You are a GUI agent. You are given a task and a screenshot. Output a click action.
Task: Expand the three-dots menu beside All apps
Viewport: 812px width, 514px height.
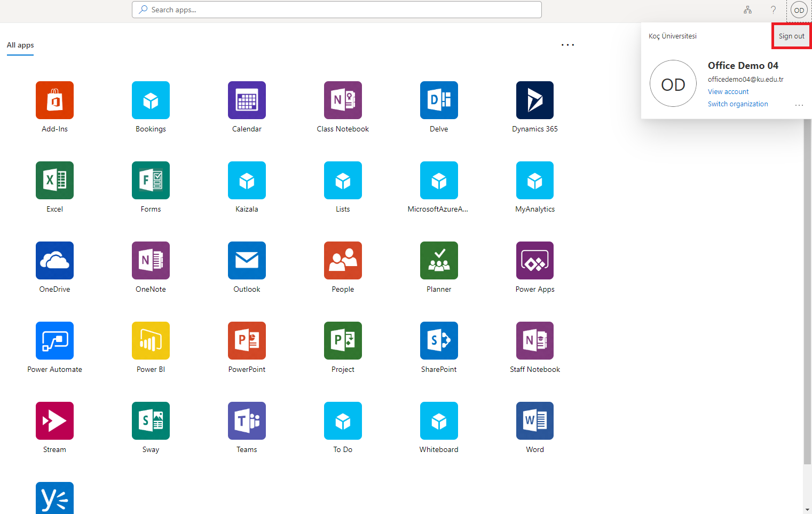tap(567, 45)
